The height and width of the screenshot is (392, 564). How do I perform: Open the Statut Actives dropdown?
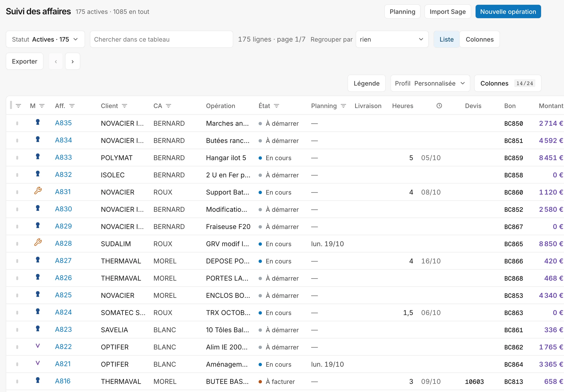click(45, 39)
